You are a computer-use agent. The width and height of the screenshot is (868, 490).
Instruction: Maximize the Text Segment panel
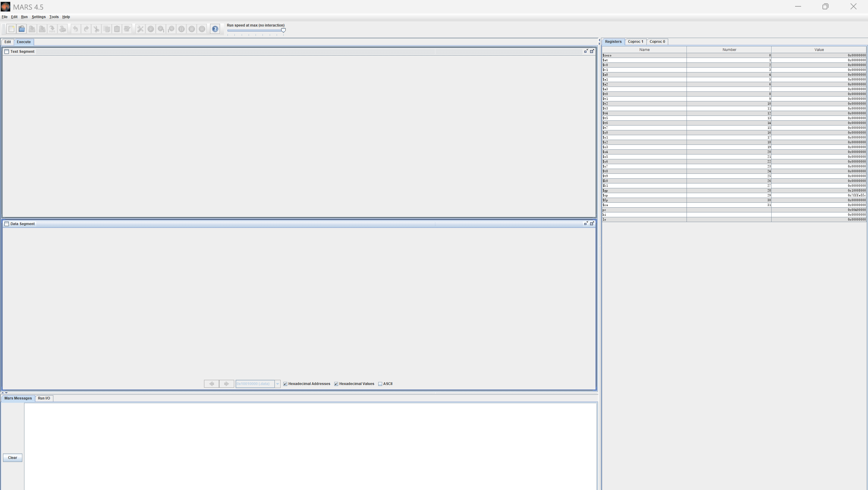click(592, 51)
